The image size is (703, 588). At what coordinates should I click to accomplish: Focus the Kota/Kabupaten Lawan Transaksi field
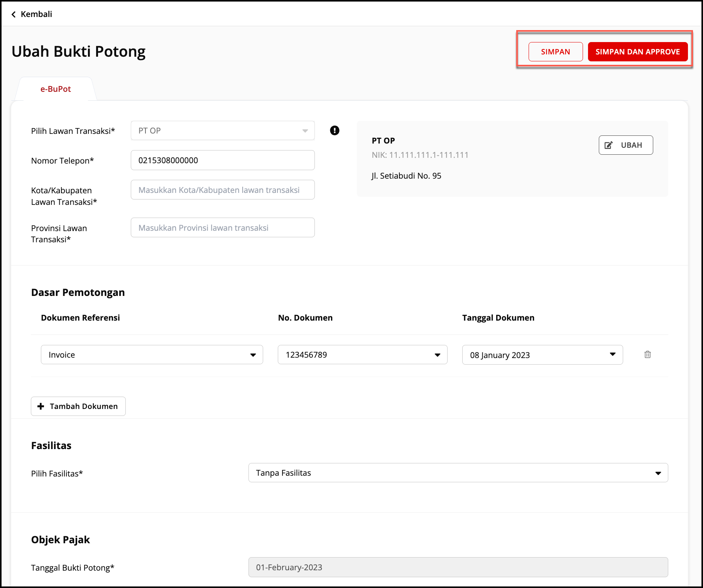click(222, 190)
